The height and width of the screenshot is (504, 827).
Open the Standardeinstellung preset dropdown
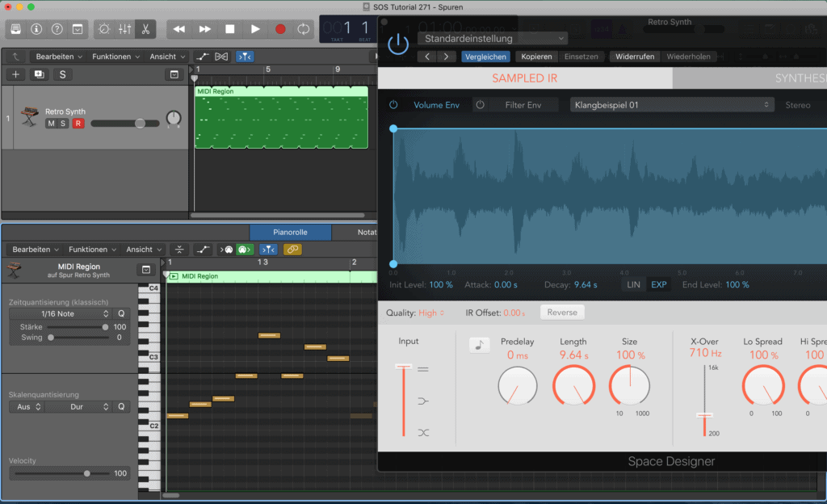tap(494, 38)
